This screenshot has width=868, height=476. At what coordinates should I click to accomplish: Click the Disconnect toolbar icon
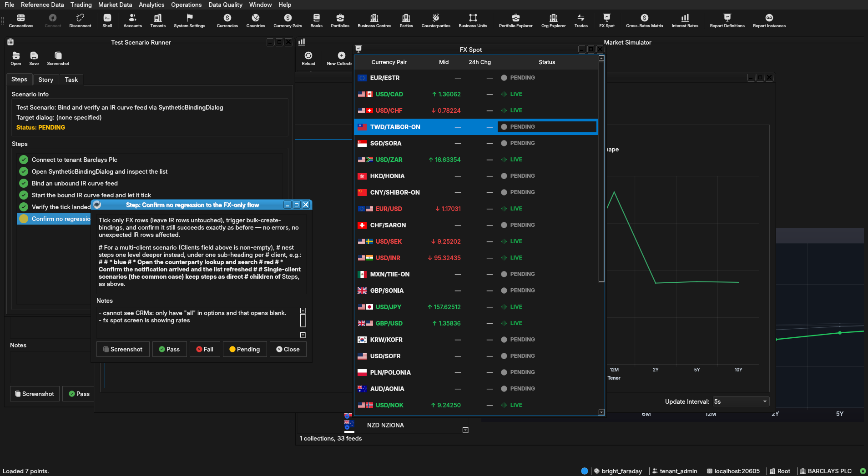(80, 21)
